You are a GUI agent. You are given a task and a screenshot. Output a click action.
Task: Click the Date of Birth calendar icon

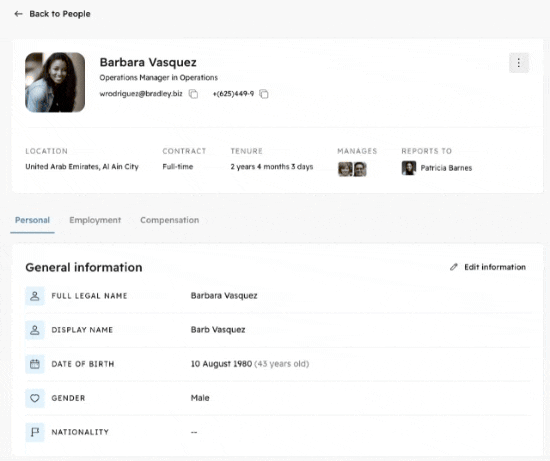pos(35,364)
